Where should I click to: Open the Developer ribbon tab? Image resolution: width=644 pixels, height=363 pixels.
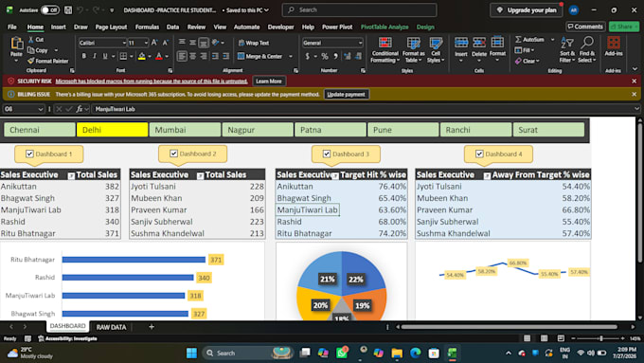pyautogui.click(x=280, y=27)
